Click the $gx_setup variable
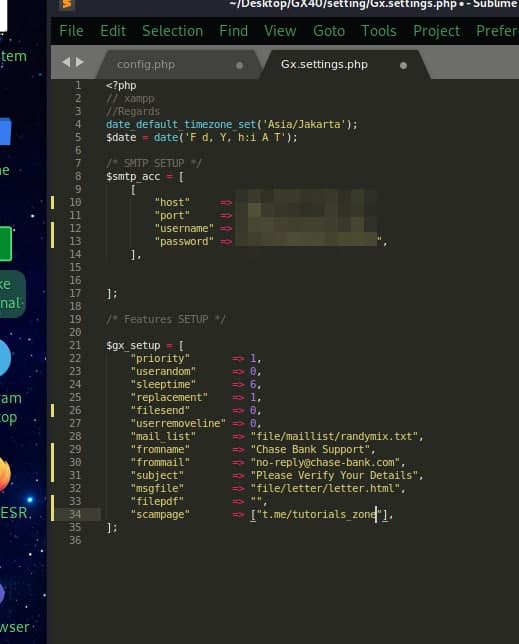Image resolution: width=519 pixels, height=644 pixels. [133, 345]
